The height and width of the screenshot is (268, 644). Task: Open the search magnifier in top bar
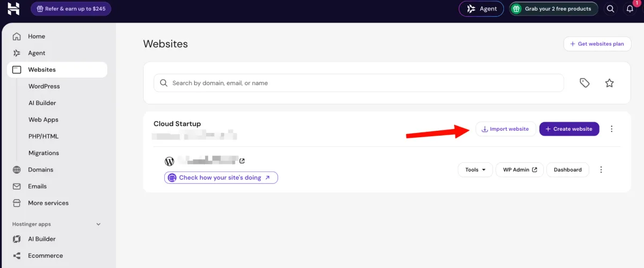(610, 9)
